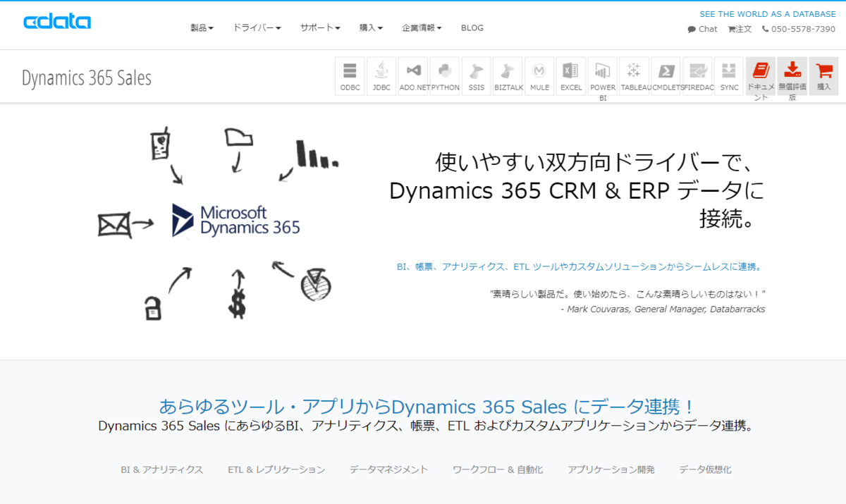Select the BizTalk adapter icon

508,76
